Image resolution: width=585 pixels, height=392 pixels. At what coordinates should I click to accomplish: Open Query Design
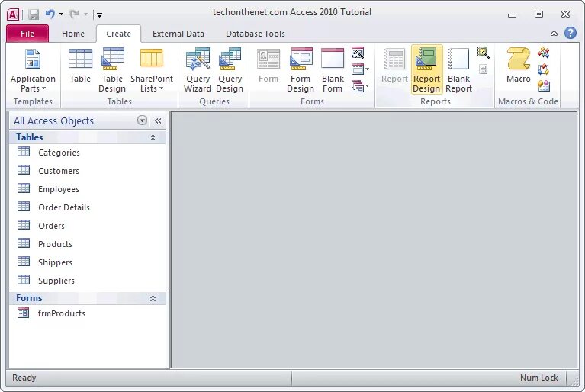230,70
